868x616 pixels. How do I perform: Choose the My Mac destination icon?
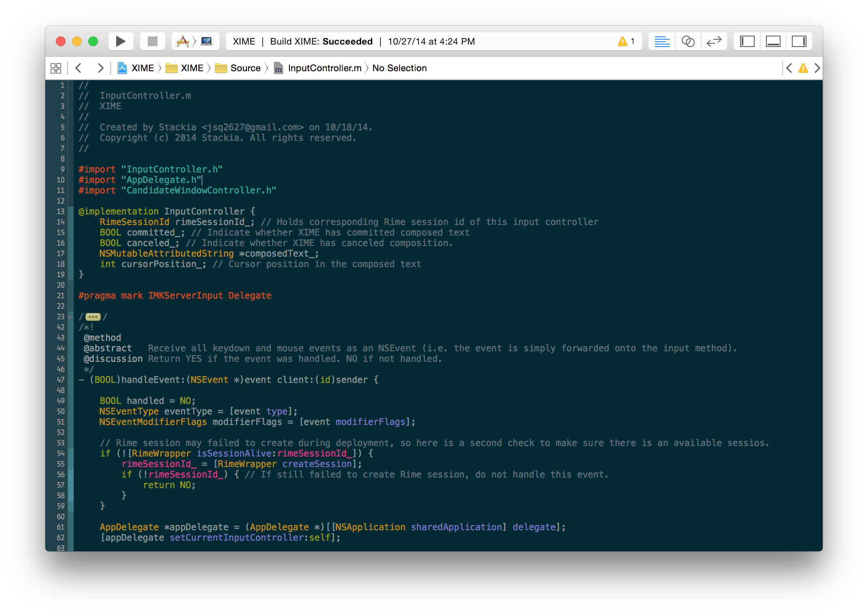tap(206, 41)
